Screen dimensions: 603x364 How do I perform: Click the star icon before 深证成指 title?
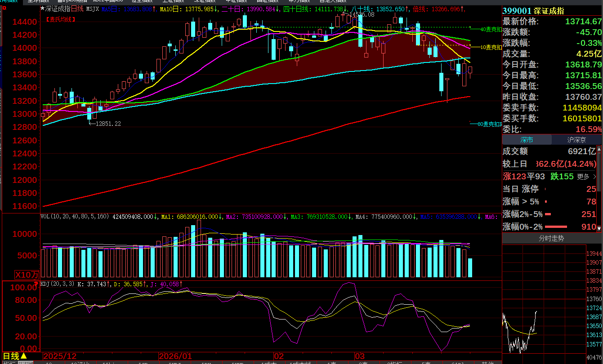click(x=43, y=9)
